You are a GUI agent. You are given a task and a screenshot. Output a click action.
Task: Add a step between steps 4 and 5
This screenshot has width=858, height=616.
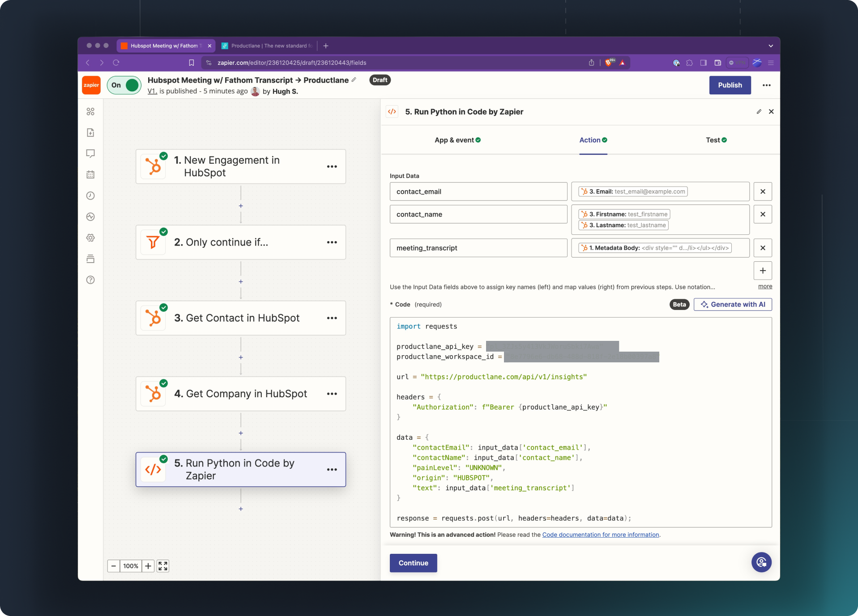tap(241, 433)
